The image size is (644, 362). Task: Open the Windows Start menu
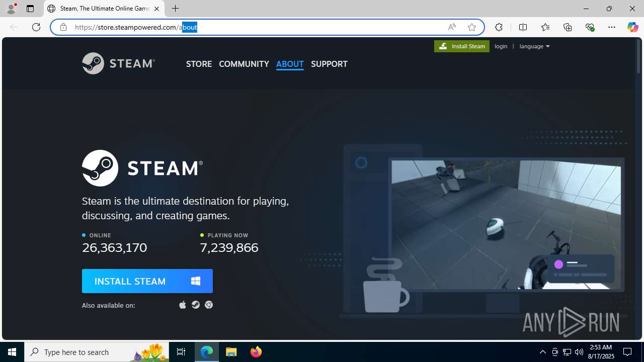pyautogui.click(x=12, y=352)
